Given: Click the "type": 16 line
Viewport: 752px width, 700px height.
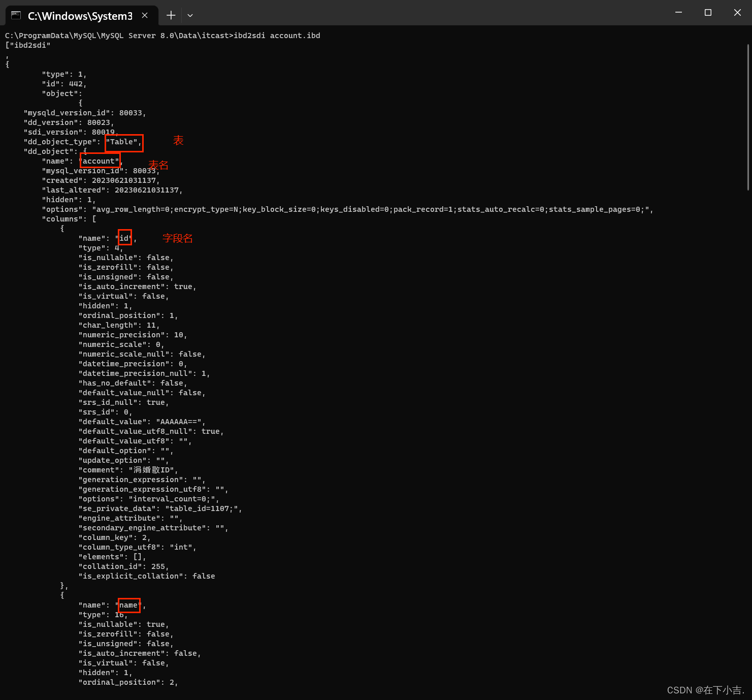Looking at the screenshot, I should [x=103, y=615].
